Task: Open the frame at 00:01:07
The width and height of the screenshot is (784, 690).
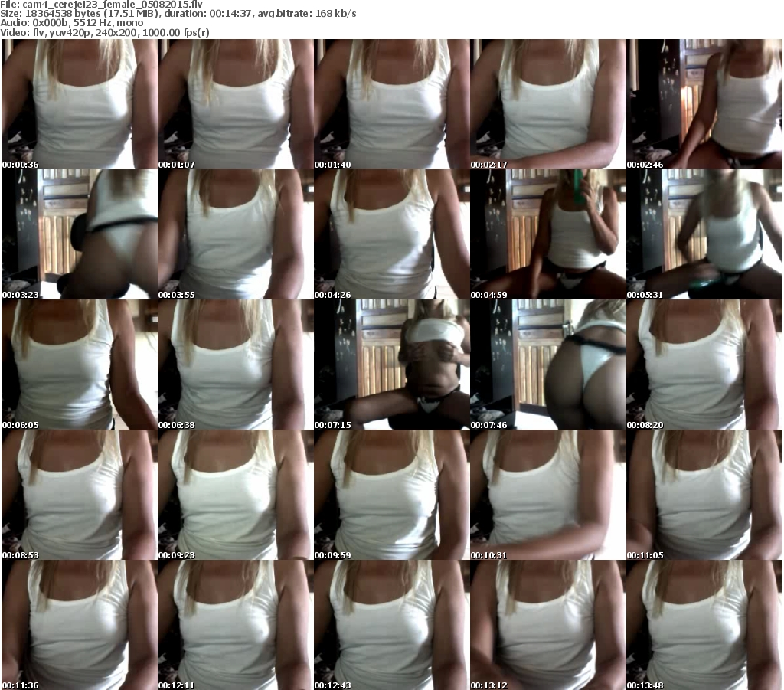Action: (236, 104)
